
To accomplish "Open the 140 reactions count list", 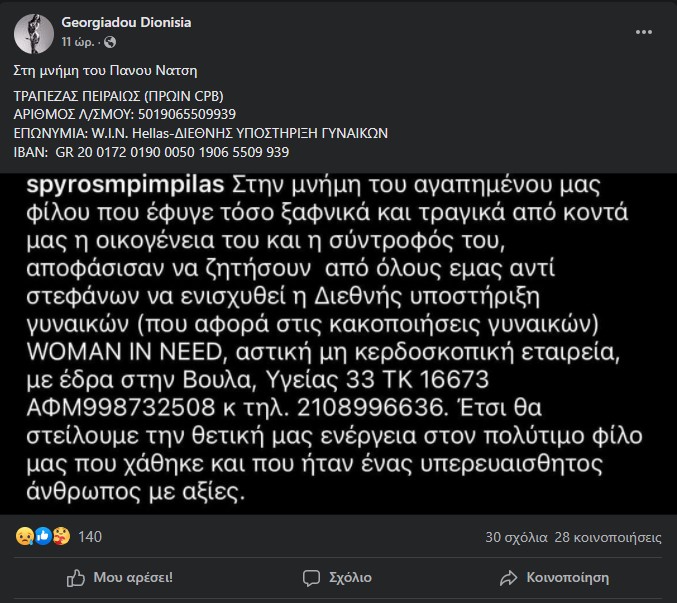I will point(90,537).
